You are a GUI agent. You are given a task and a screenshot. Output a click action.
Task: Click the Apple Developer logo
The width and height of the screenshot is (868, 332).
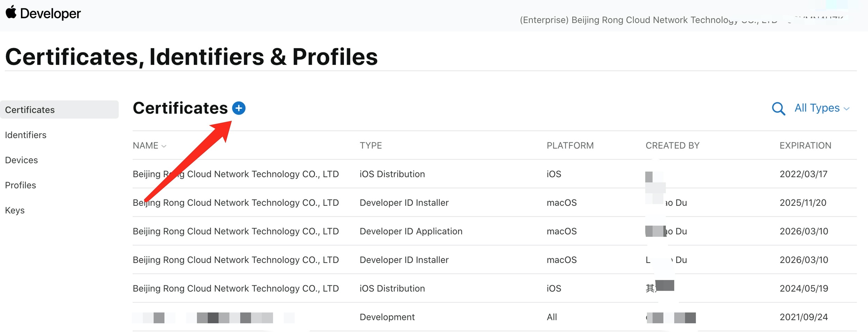click(43, 13)
